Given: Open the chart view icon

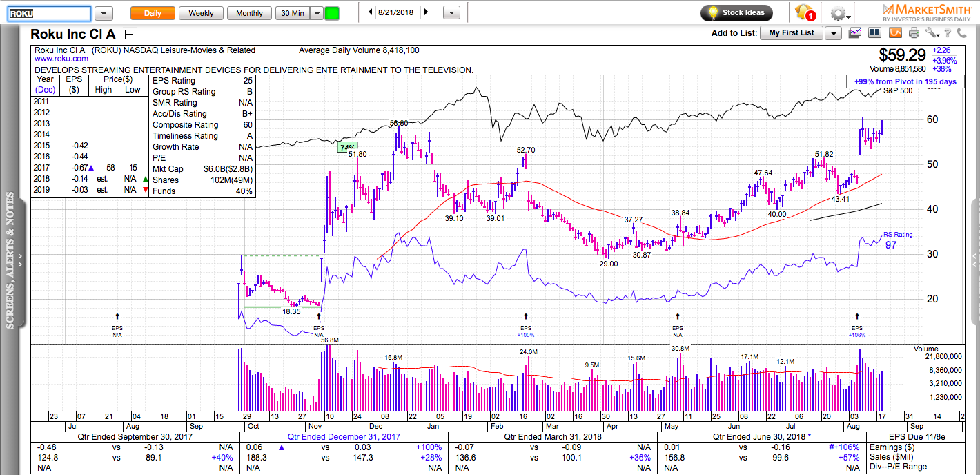Looking at the screenshot, I should [855, 32].
